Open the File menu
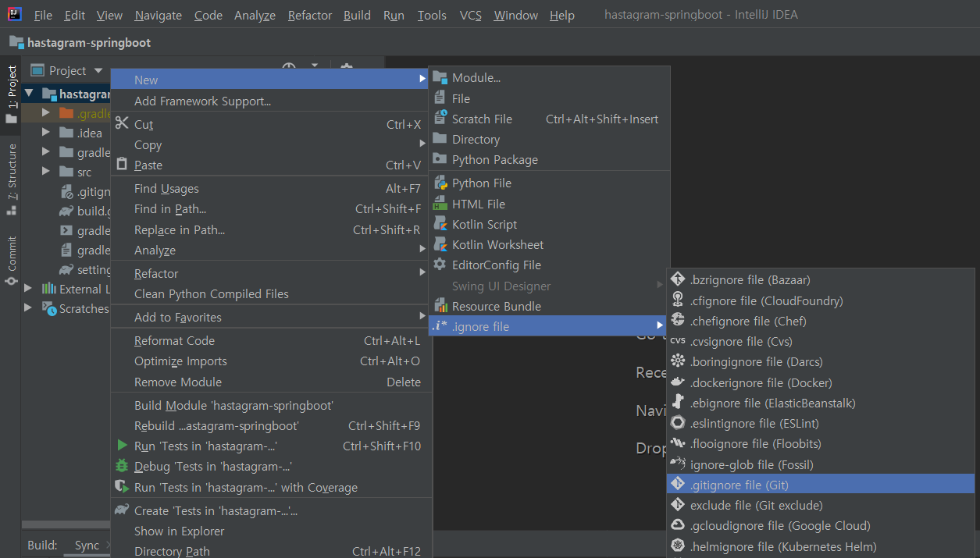Viewport: 980px width, 558px height. click(x=44, y=15)
